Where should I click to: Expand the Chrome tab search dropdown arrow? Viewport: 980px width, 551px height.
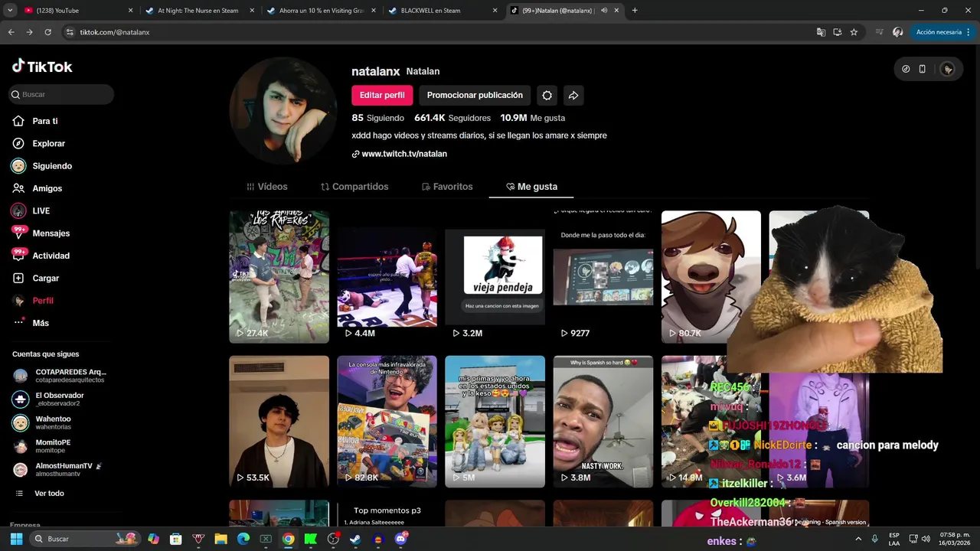[x=10, y=11]
